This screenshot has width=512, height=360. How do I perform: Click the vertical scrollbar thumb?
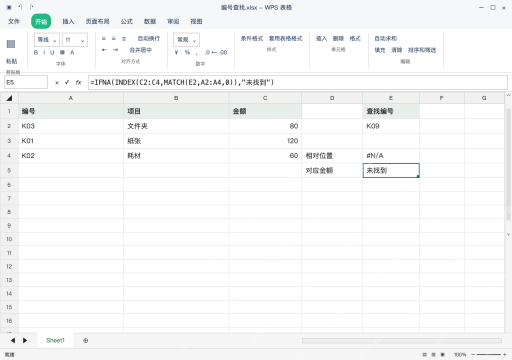point(508,164)
